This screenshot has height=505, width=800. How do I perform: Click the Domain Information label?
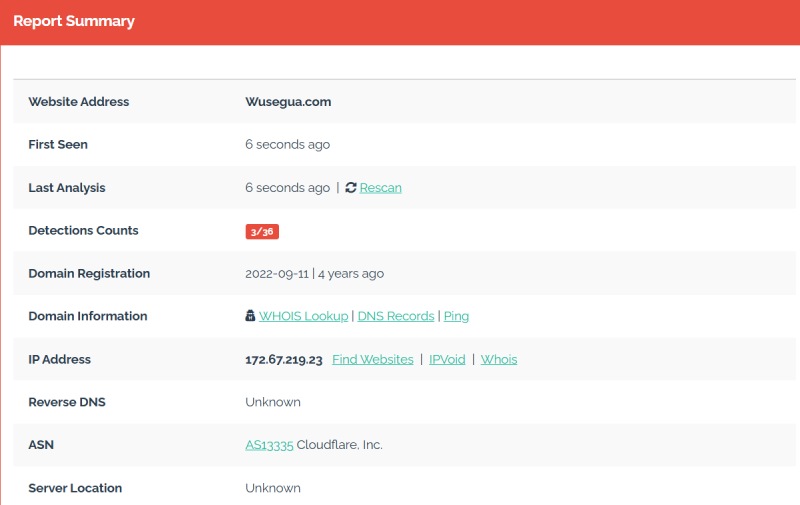tap(88, 316)
